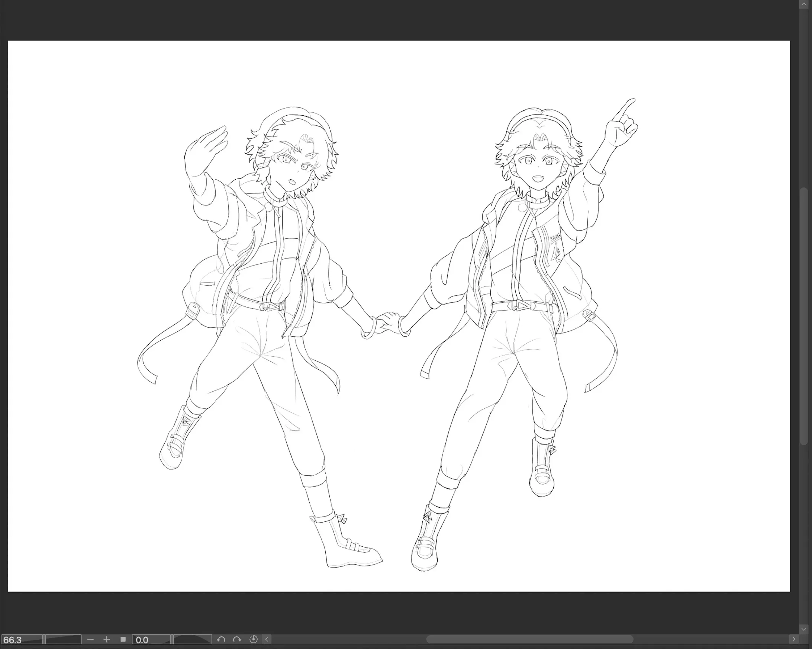Click on the zoom level slider

tap(63, 640)
